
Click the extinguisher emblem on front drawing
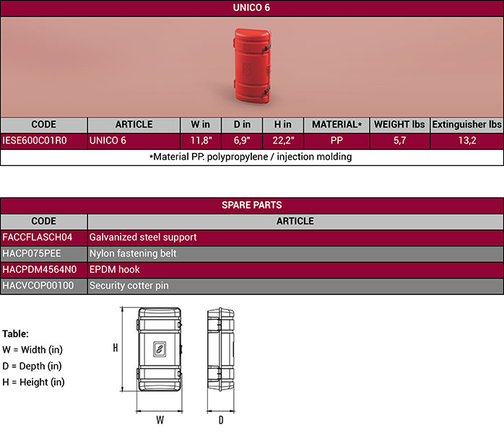157,350
